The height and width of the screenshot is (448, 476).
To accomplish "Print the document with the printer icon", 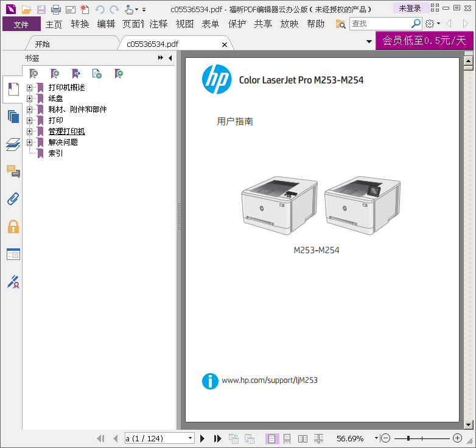I will pyautogui.click(x=56, y=10).
